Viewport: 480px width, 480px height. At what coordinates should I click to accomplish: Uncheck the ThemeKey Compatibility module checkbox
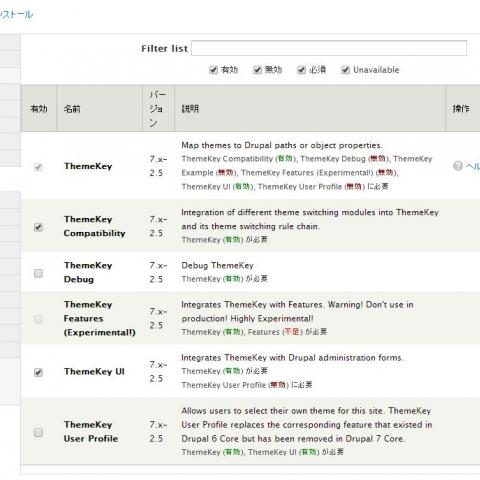click(x=38, y=227)
